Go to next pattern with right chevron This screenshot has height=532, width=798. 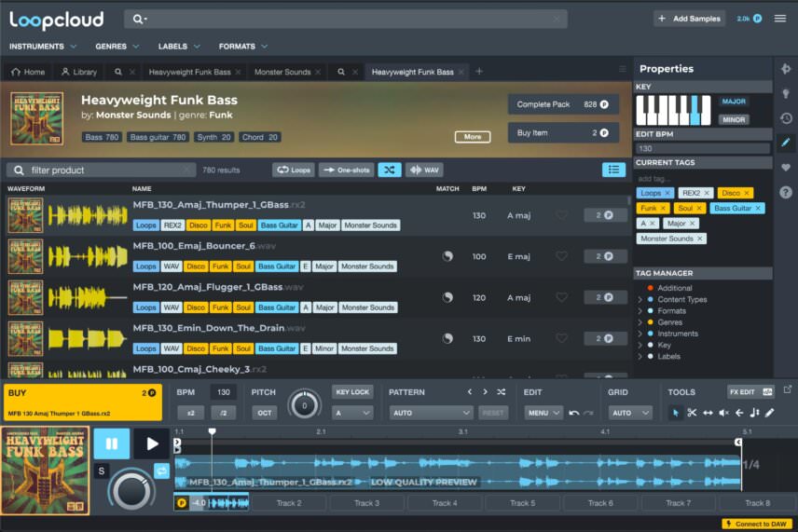(x=485, y=392)
